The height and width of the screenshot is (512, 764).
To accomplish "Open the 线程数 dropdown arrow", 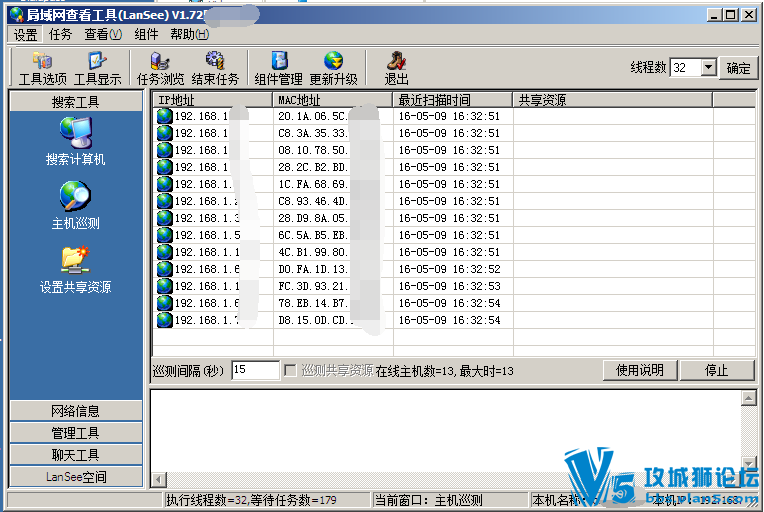I will point(708,67).
